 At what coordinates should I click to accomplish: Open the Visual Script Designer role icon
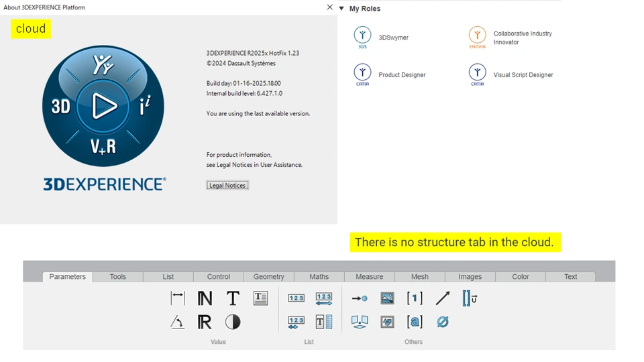(477, 74)
